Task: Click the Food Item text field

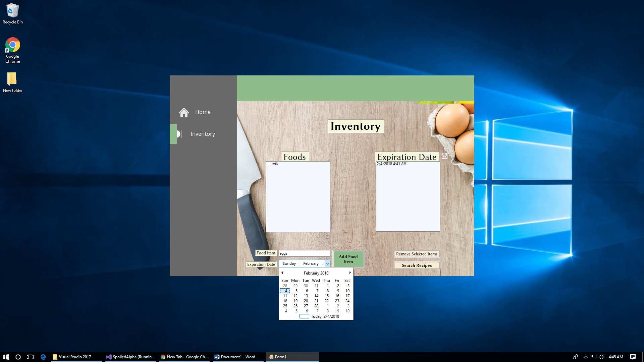Action: click(304, 253)
